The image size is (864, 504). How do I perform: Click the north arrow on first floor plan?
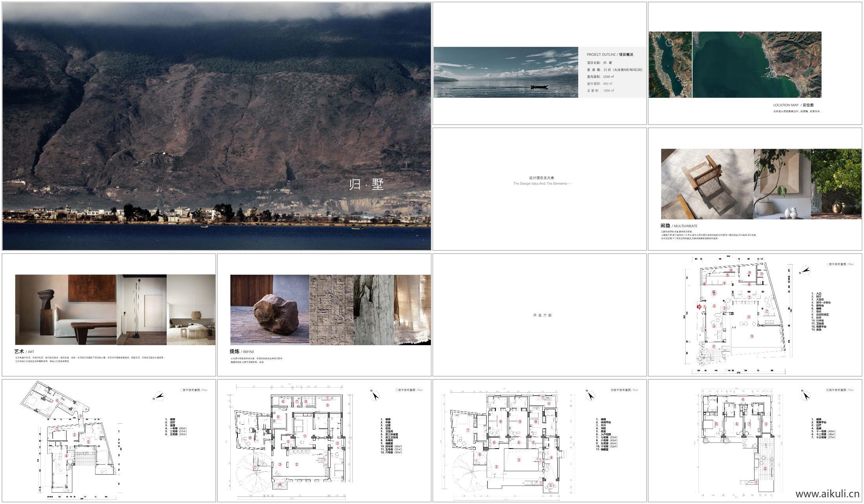coord(806,271)
